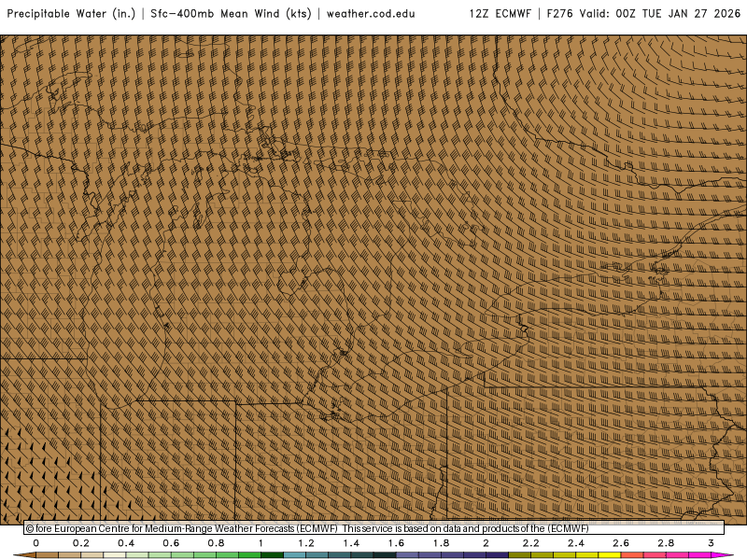The image size is (747, 560).
Task: Click the colorbar label '2.4'
Action: point(575,543)
